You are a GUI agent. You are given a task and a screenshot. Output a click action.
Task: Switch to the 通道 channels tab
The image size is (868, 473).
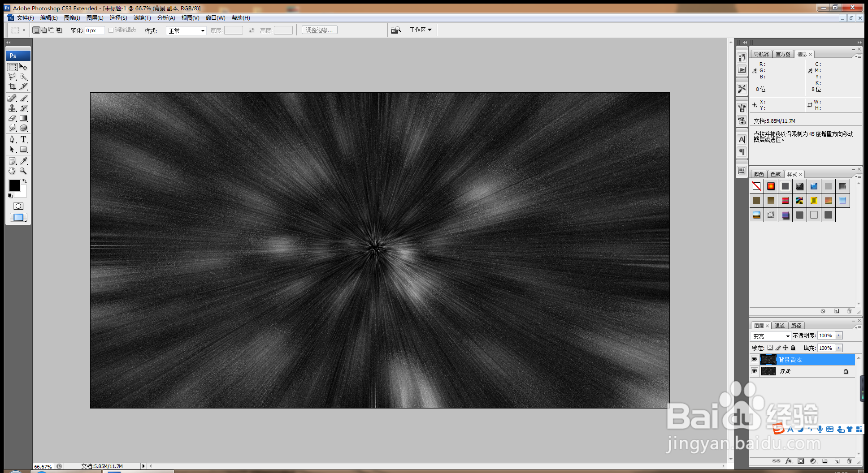coord(780,326)
